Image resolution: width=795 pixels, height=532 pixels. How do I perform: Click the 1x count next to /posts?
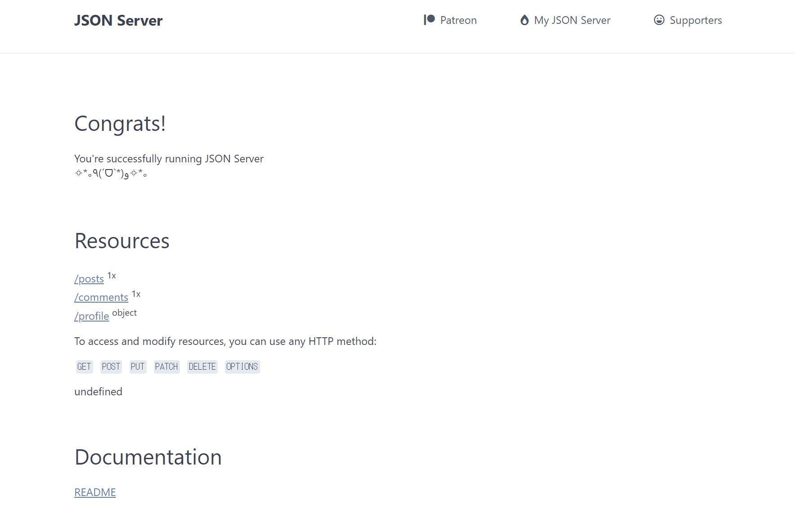[112, 276]
